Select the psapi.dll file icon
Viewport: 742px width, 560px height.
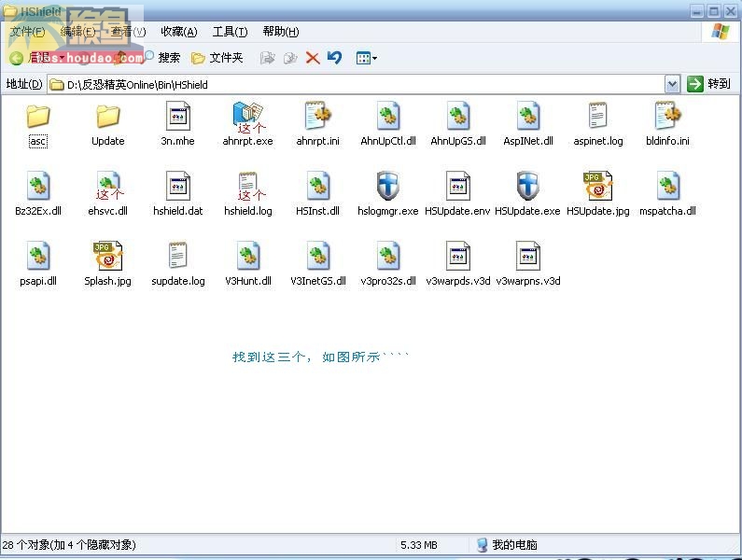click(38, 256)
